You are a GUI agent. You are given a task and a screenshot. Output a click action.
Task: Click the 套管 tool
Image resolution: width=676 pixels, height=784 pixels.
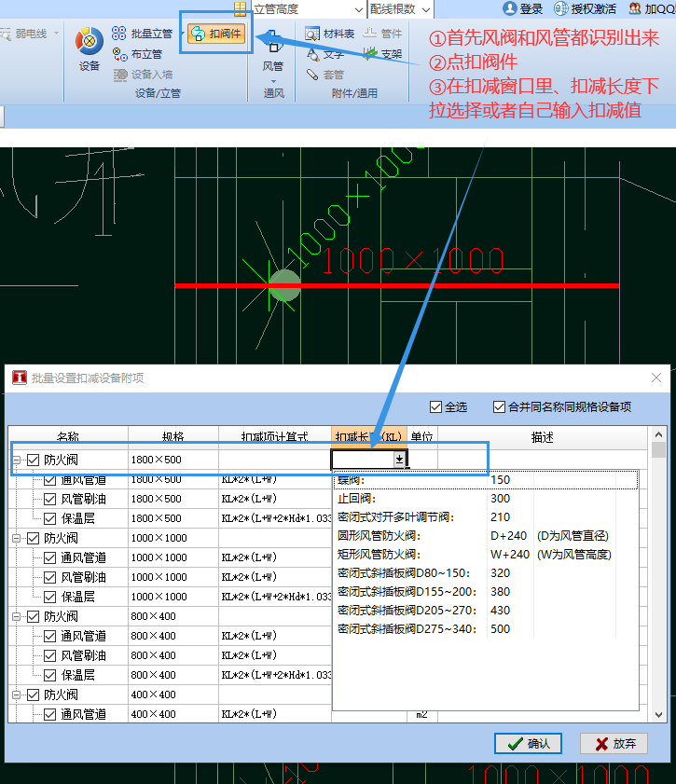pos(325,75)
